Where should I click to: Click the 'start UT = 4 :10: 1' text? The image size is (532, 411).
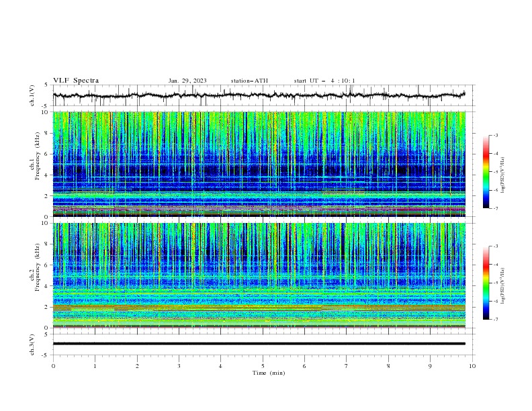pyautogui.click(x=324, y=81)
